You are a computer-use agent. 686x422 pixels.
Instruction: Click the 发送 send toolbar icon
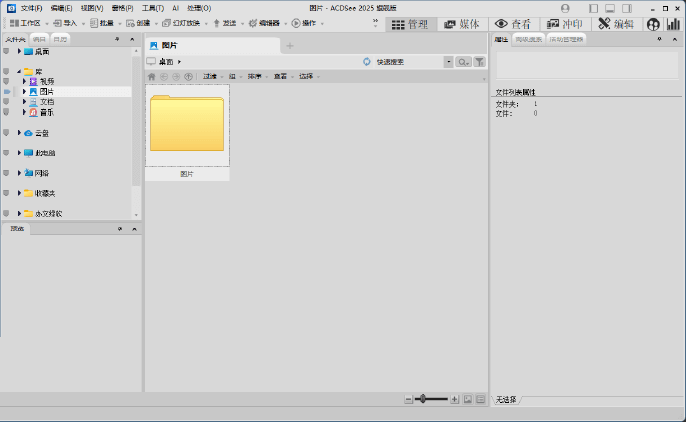(216, 23)
